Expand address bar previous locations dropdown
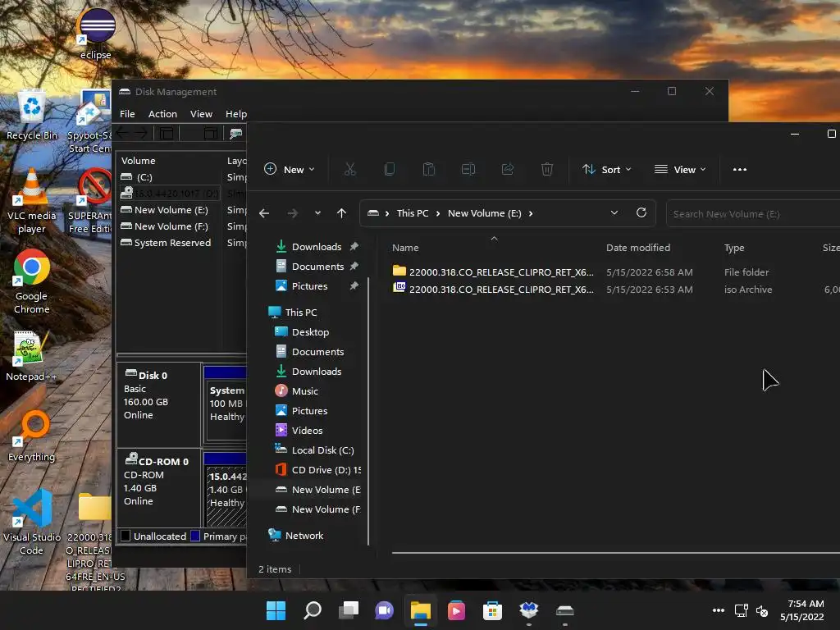Screen dimensions: 840x630 click(614, 212)
